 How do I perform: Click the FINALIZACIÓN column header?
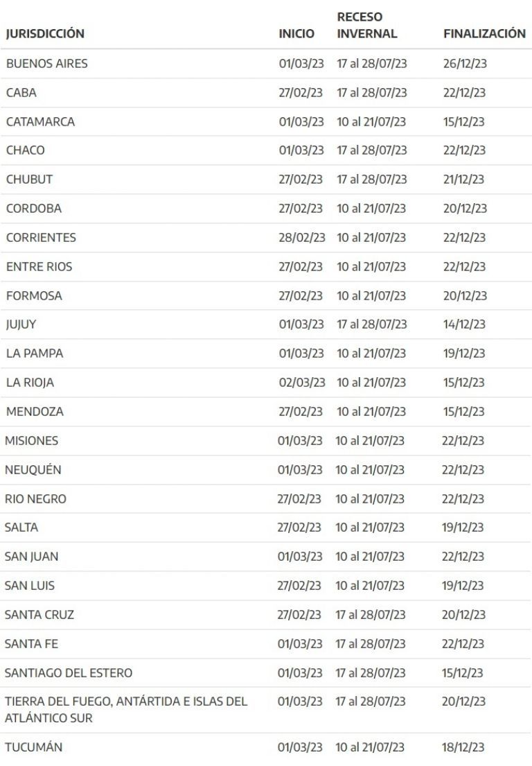point(484,33)
